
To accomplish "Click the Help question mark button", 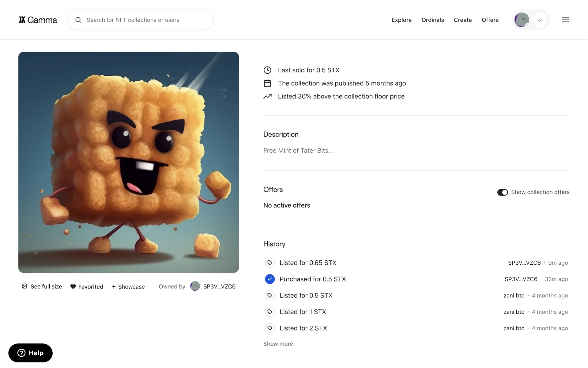I will coord(30,353).
